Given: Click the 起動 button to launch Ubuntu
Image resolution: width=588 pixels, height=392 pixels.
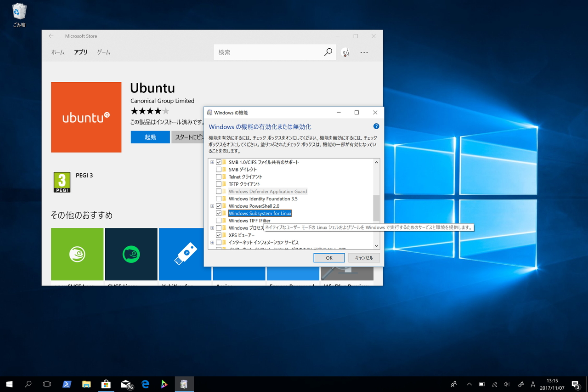Looking at the screenshot, I should [150, 136].
